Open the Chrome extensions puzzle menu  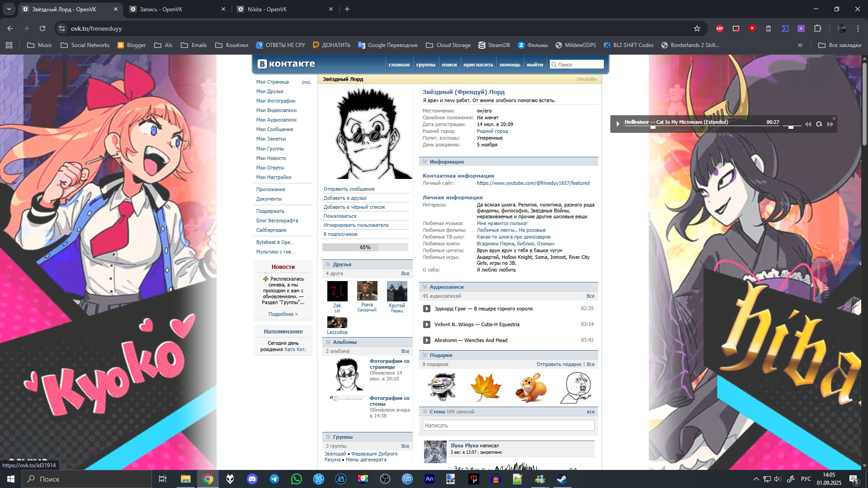pos(817,28)
